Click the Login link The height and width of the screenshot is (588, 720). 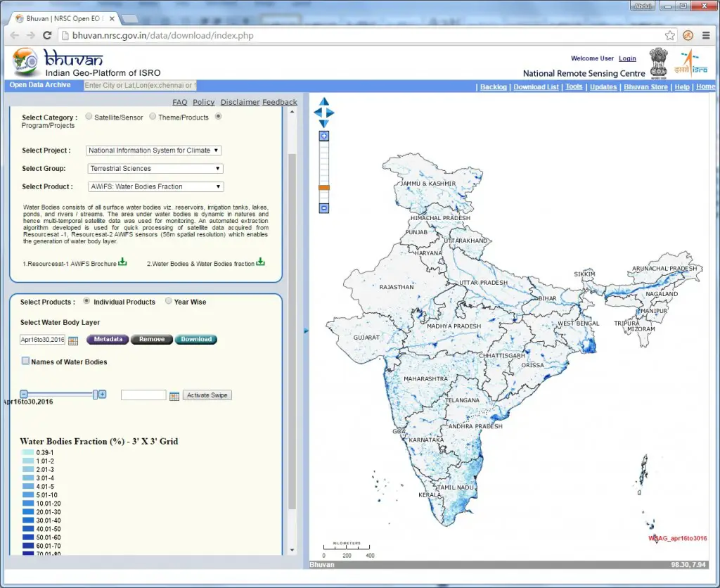[627, 58]
